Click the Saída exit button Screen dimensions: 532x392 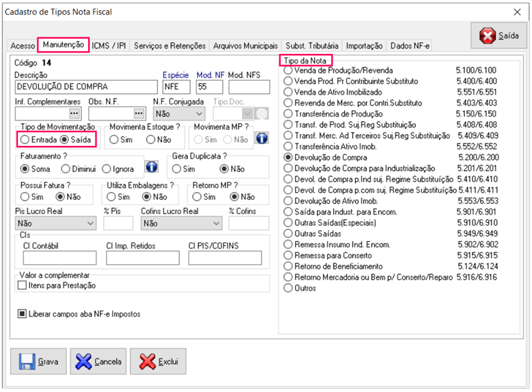pyautogui.click(x=499, y=35)
